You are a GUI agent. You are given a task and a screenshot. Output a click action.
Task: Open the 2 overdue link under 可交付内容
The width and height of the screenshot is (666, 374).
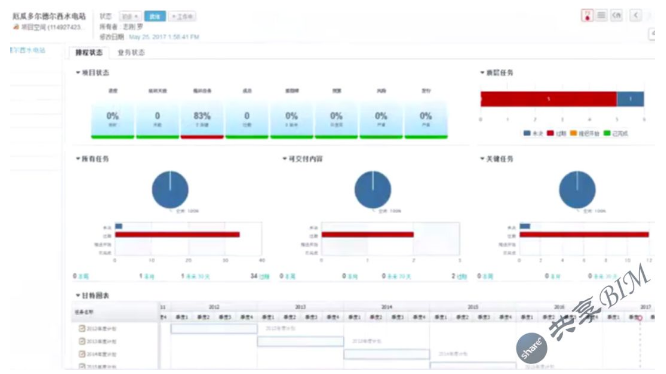pyautogui.click(x=459, y=276)
